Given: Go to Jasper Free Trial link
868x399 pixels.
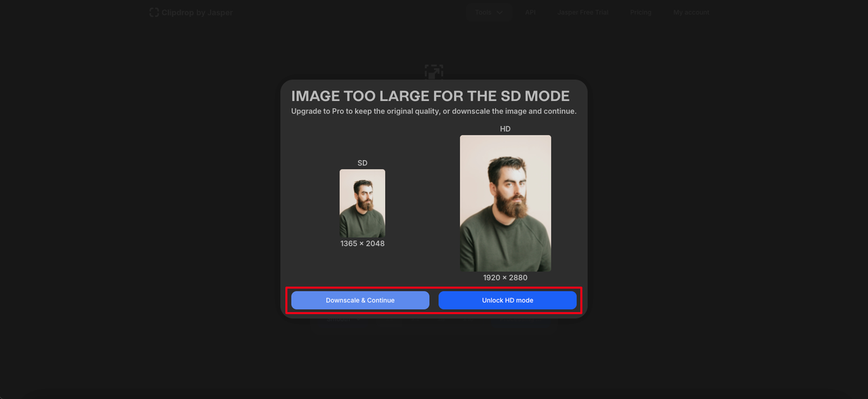Looking at the screenshot, I should [583, 12].
